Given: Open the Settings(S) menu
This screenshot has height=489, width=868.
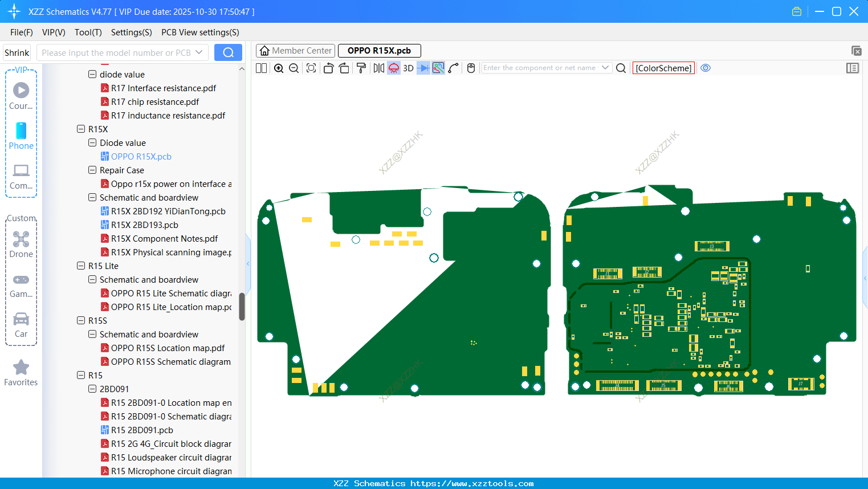Looking at the screenshot, I should [x=132, y=32].
